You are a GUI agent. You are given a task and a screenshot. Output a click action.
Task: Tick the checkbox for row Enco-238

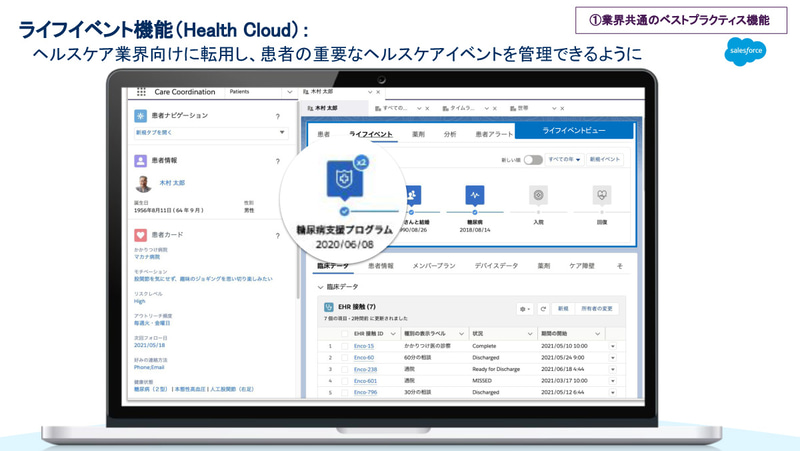click(345, 369)
